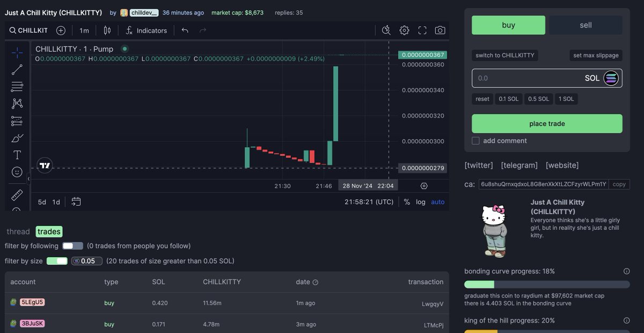
Task: Toggle filter by following switch
Action: [x=72, y=246]
